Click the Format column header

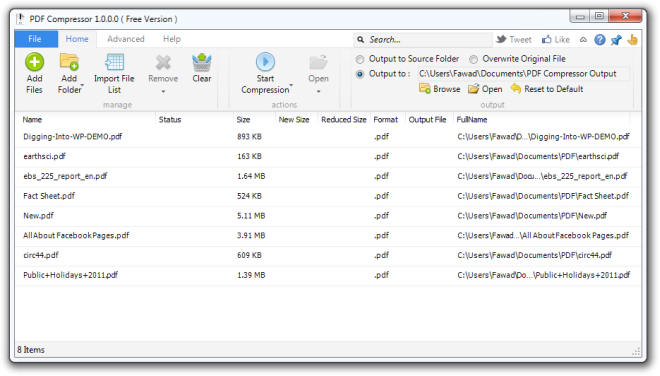(387, 120)
